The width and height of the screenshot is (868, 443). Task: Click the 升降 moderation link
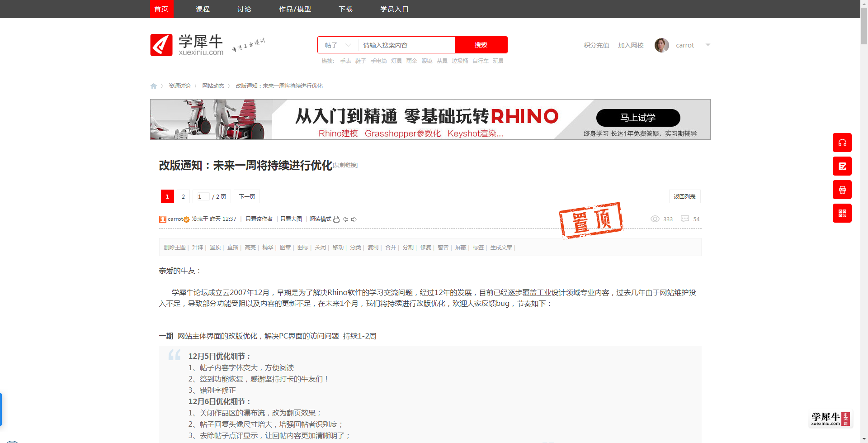click(198, 248)
